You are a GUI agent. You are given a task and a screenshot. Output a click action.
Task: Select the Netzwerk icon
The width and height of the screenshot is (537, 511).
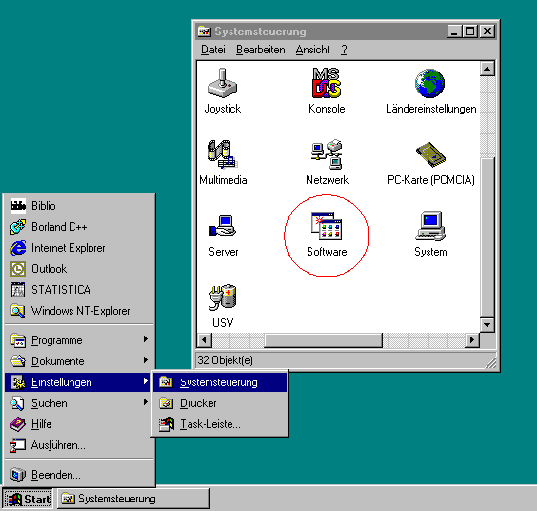[x=326, y=154]
